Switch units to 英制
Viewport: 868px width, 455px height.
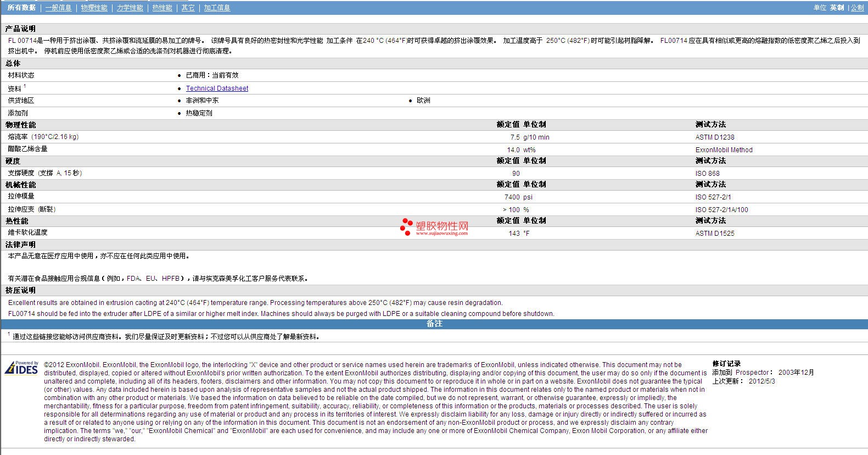(837, 8)
